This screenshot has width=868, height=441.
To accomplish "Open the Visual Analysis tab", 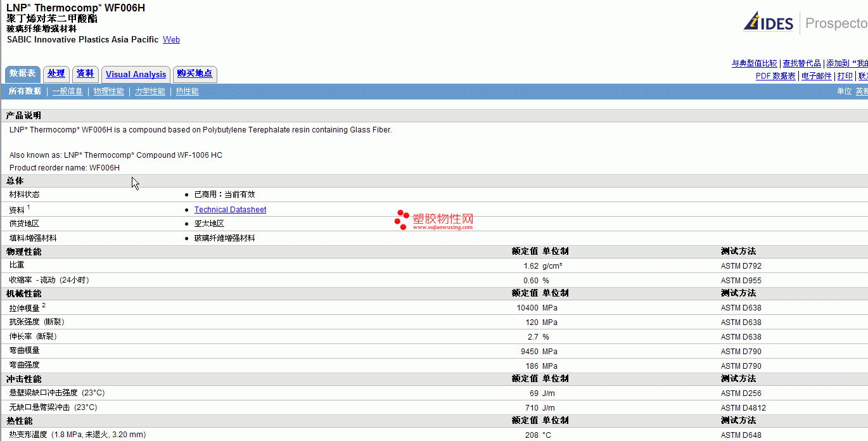I will (136, 74).
